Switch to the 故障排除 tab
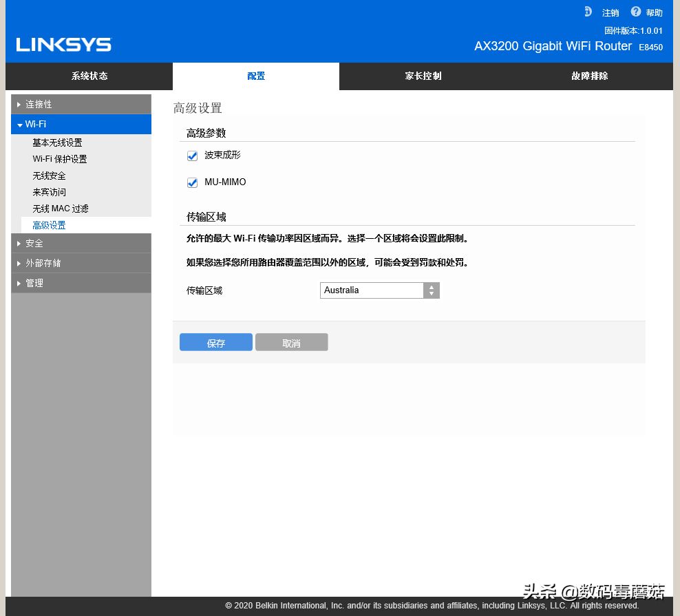The image size is (680, 616). 590,76
